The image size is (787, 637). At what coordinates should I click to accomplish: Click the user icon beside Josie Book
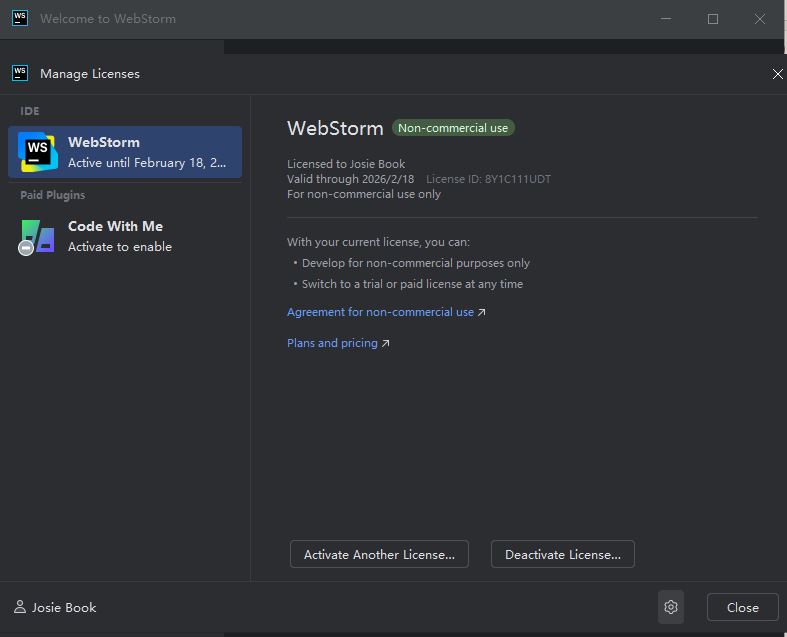coord(20,607)
